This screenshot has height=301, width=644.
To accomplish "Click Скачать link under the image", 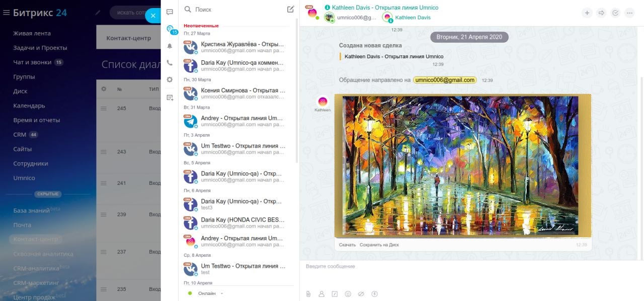I will (347, 245).
